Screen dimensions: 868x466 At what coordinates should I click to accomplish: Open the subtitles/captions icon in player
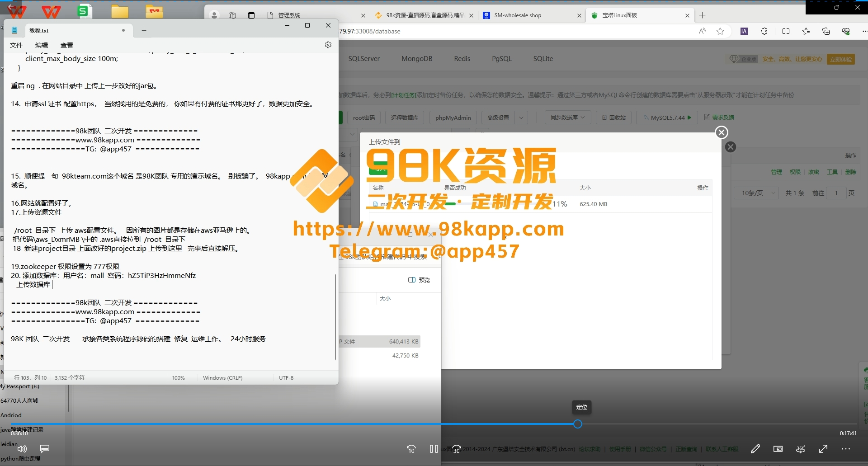(45, 449)
